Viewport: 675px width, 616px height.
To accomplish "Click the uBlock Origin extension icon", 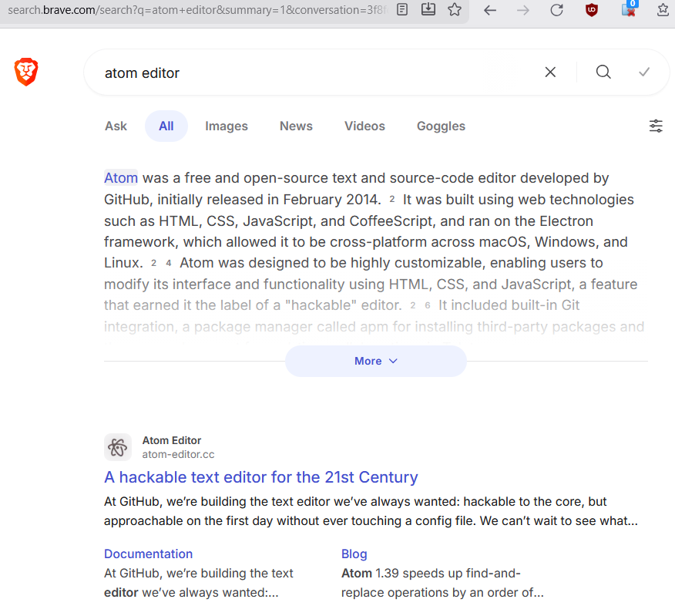I will point(592,10).
